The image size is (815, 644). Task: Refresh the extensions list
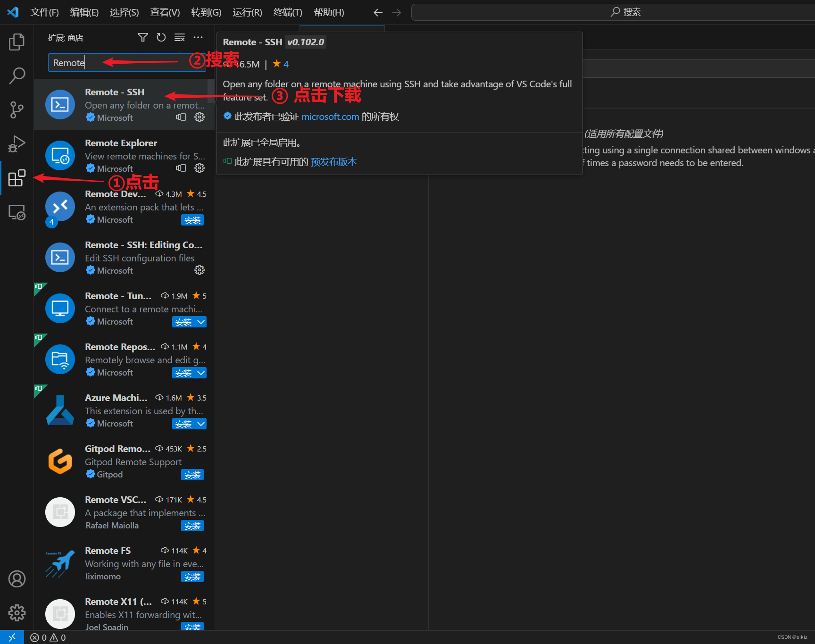point(161,37)
